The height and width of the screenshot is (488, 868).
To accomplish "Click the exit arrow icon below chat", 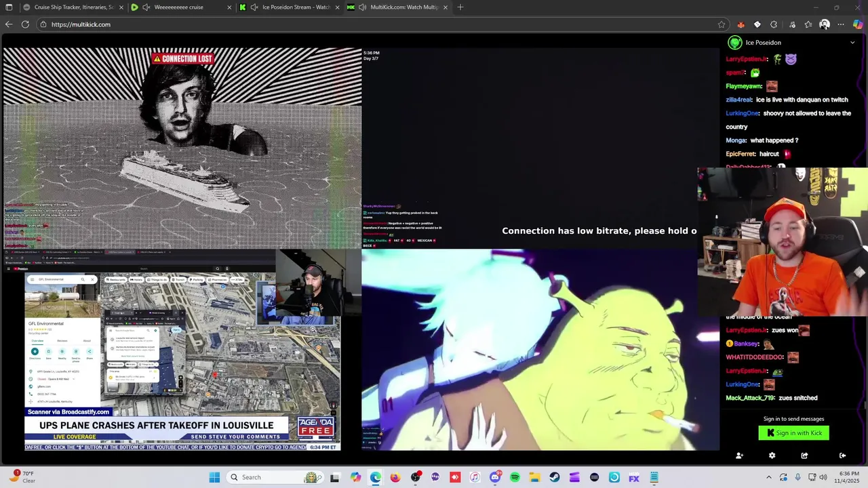I will 842,455.
